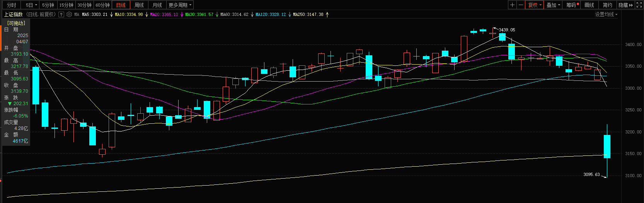The height and width of the screenshot is (203, 644).
Task: Click the zoom out minus icon
Action: (521, 5)
